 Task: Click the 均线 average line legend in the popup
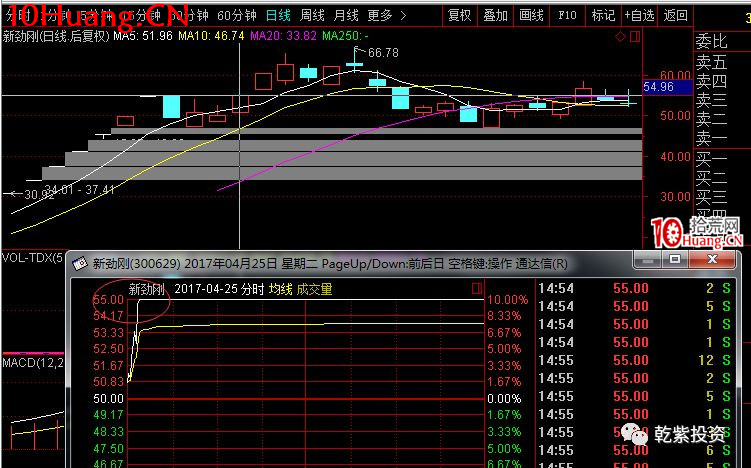[x=281, y=289]
